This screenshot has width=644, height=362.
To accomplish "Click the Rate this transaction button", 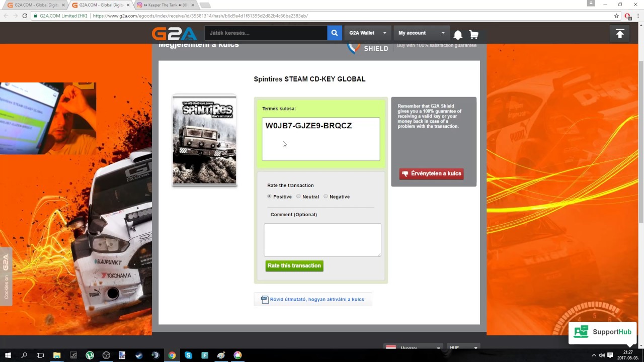I will pyautogui.click(x=294, y=265).
